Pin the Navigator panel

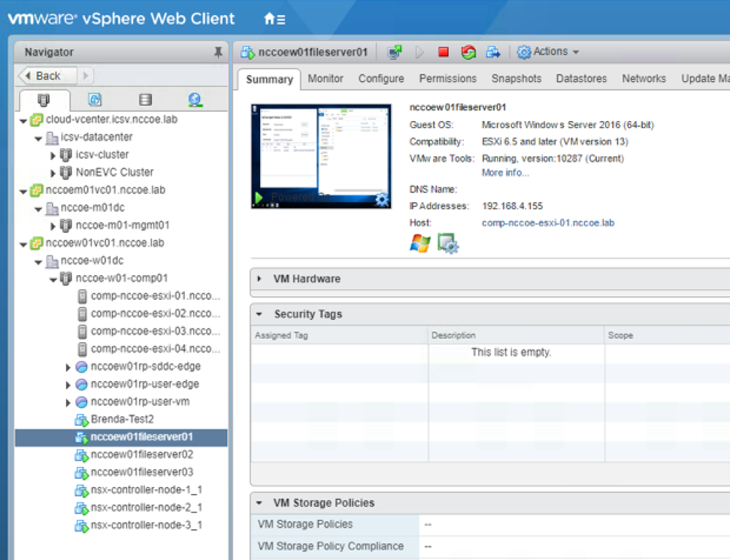(x=218, y=52)
